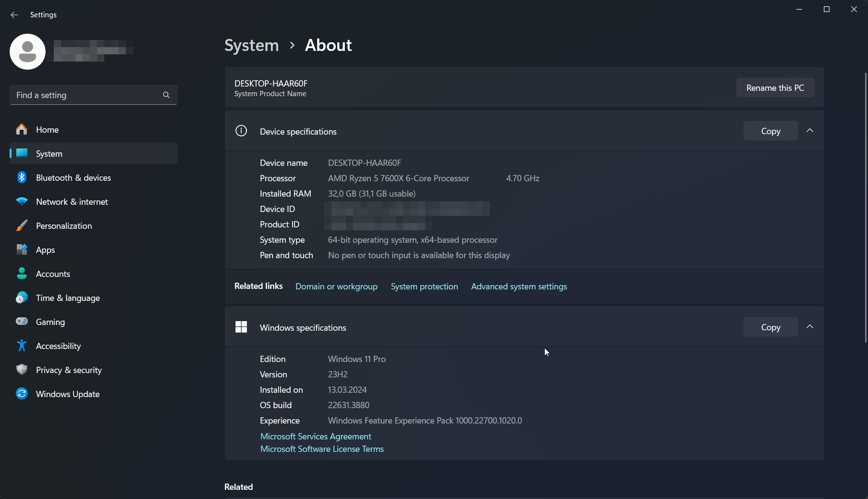Navigate to Windows Update

point(94,394)
